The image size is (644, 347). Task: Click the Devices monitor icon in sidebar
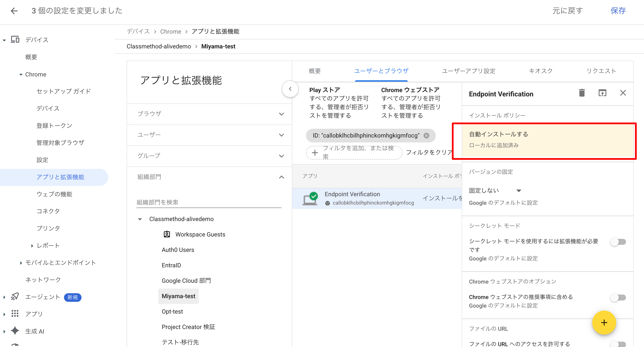click(x=15, y=40)
